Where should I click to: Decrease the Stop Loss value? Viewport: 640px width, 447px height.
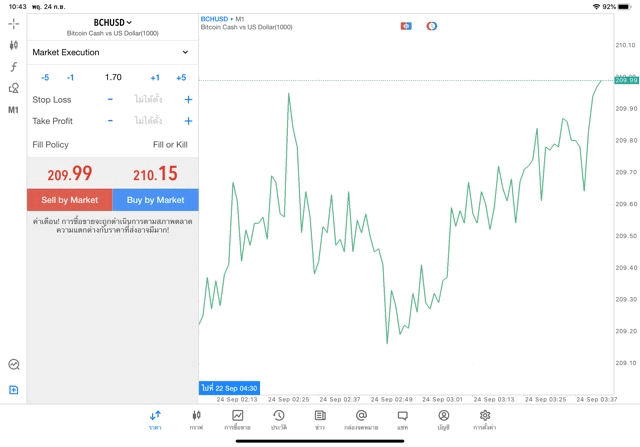[110, 99]
